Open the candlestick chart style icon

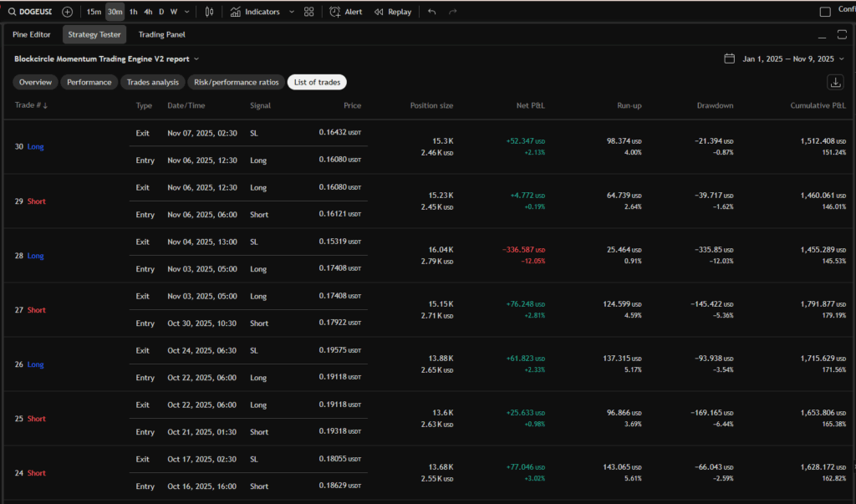pos(209,12)
